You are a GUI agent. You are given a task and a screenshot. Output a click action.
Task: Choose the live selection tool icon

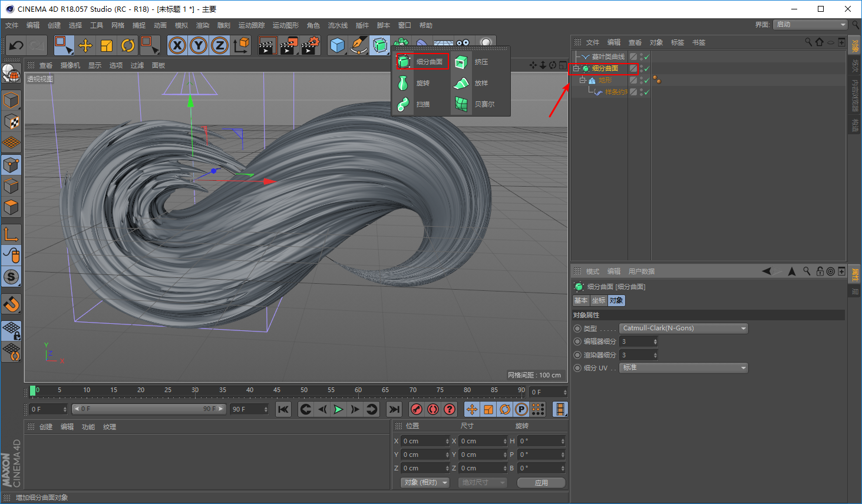pyautogui.click(x=64, y=45)
